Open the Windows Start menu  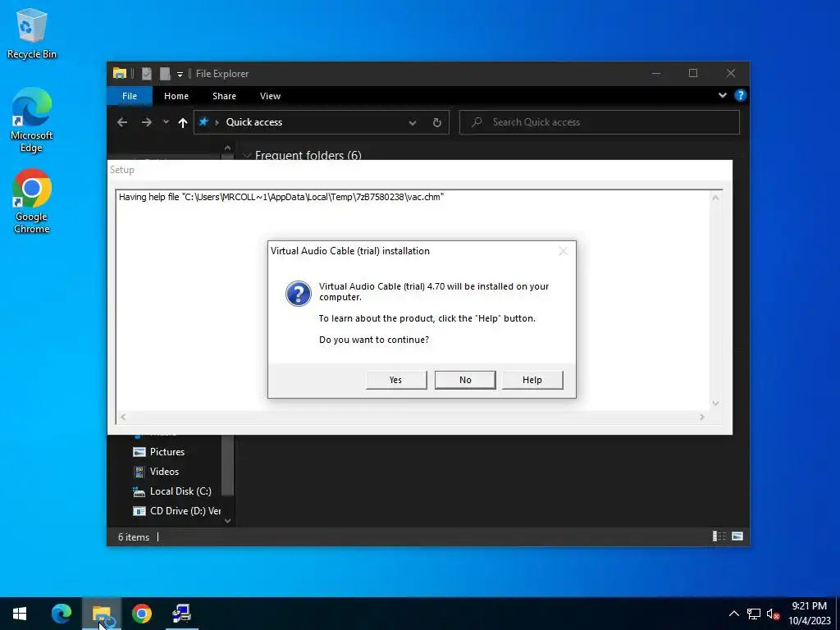coord(20,614)
